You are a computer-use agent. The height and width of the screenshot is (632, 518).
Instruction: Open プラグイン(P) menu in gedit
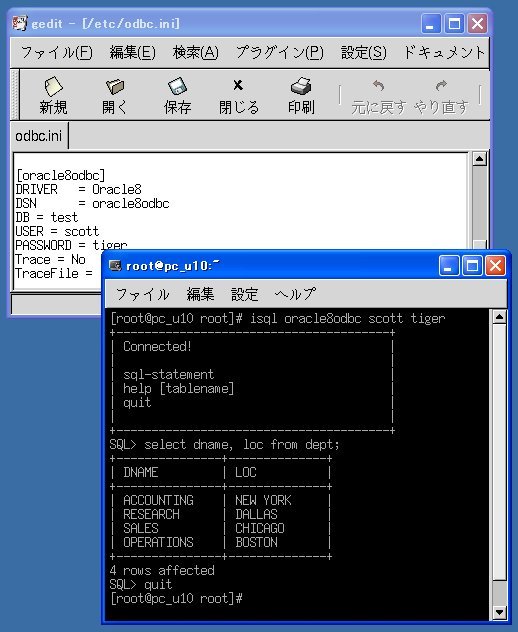click(x=279, y=52)
